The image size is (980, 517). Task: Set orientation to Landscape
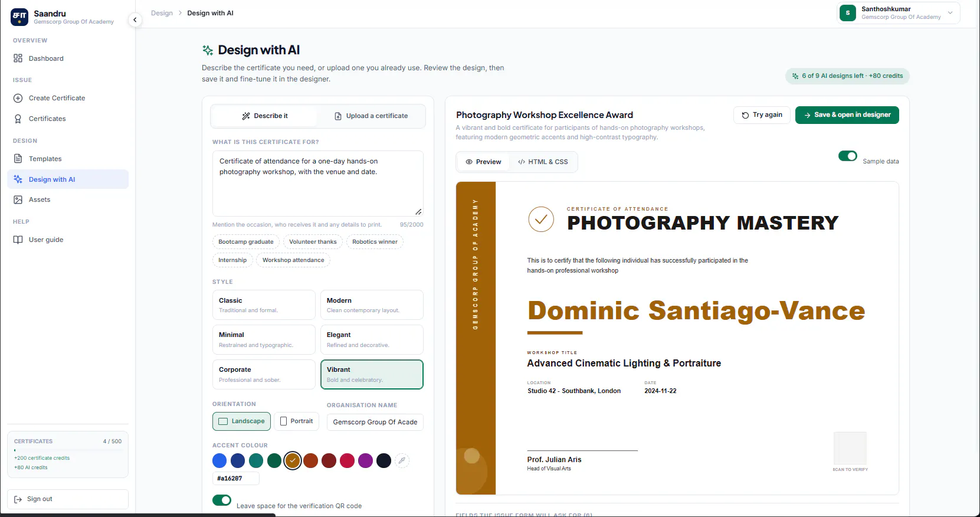point(241,421)
